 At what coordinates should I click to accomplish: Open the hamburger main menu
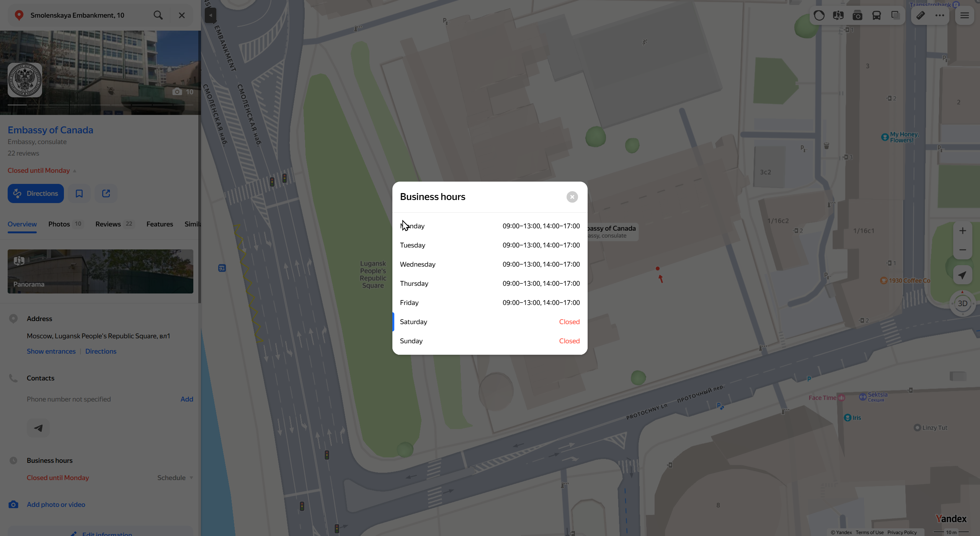pyautogui.click(x=965, y=15)
